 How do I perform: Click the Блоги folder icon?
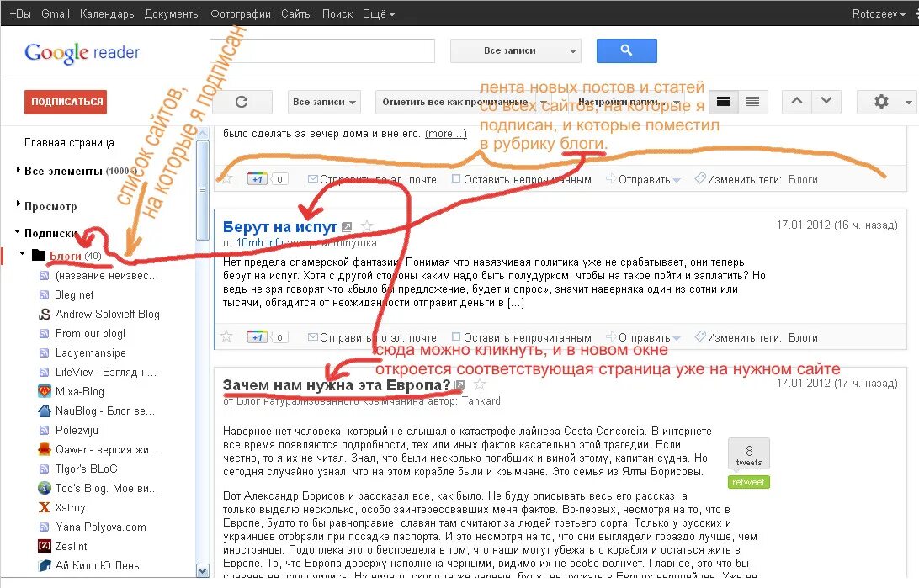[39, 256]
